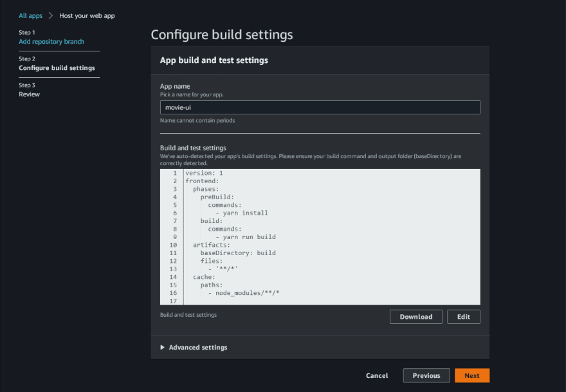Click line number 17 in the editor
Viewport: 566px width, 392px height.
click(173, 301)
